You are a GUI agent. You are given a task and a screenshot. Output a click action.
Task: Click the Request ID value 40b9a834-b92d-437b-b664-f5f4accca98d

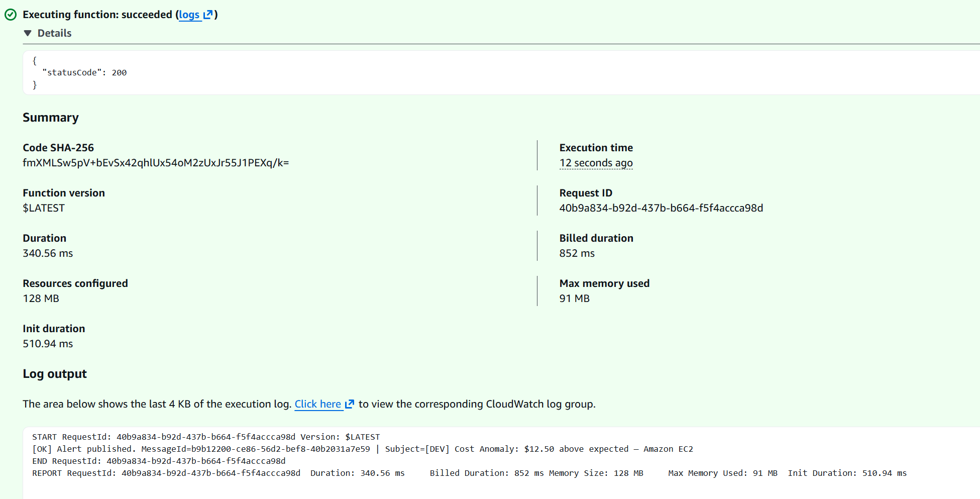tap(661, 208)
